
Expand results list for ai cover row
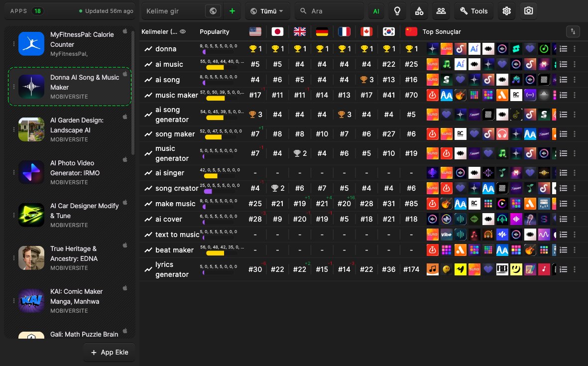pyautogui.click(x=563, y=219)
